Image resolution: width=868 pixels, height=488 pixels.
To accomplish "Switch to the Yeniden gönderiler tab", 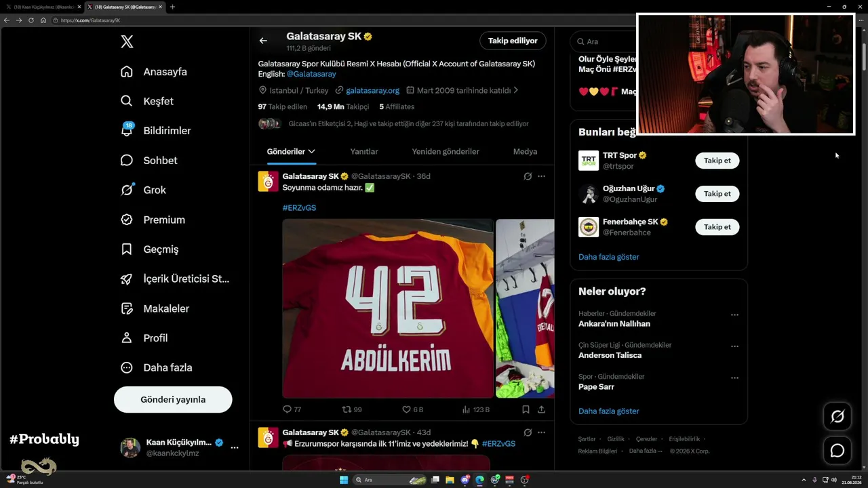I will tap(446, 152).
